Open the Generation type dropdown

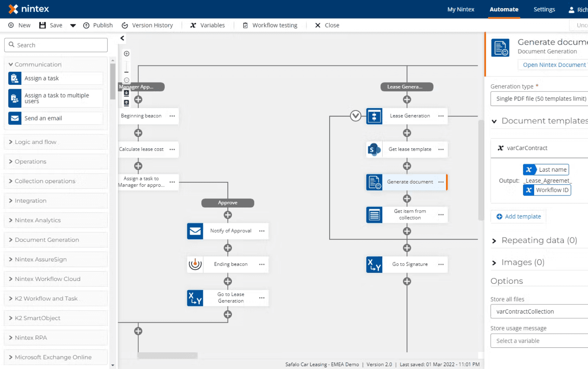539,98
